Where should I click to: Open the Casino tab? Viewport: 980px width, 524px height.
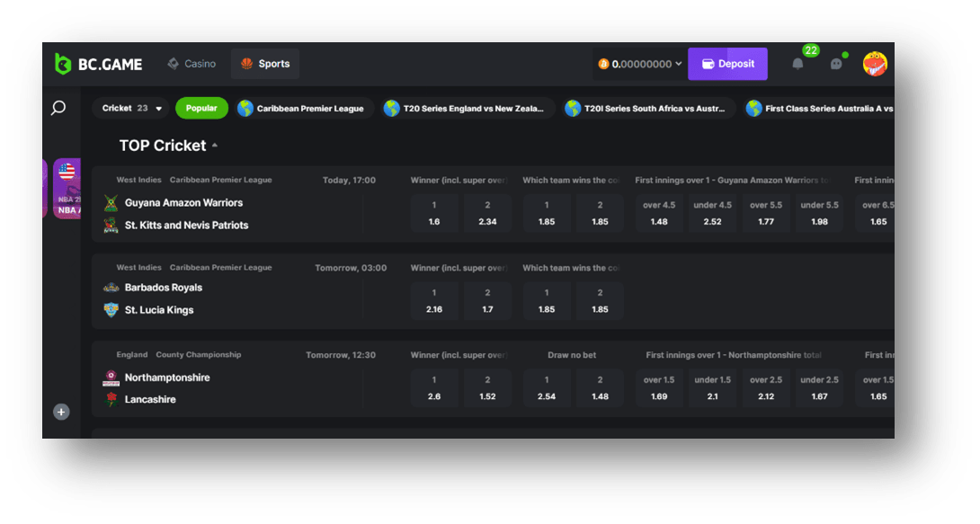pyautogui.click(x=192, y=64)
